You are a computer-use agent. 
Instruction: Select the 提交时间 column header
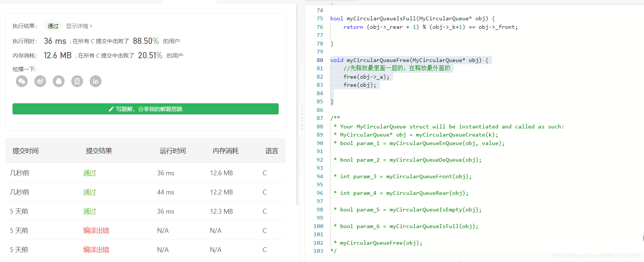(x=25, y=151)
